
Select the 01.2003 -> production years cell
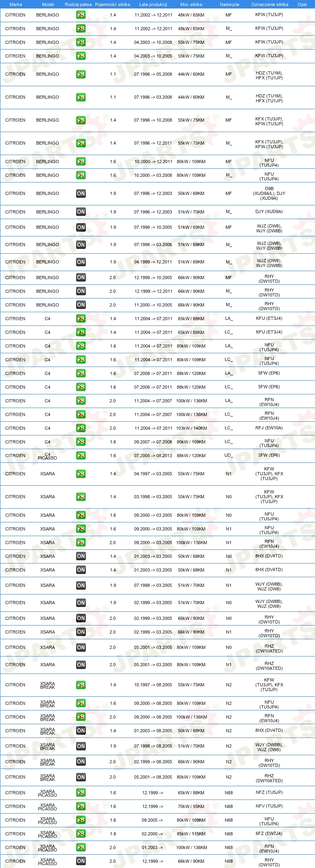tap(153, 847)
